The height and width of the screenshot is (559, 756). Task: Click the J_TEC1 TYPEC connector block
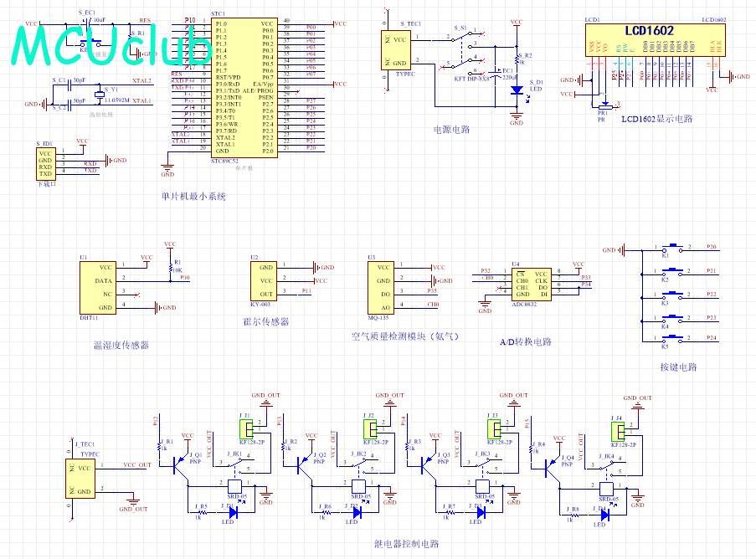pos(79,480)
